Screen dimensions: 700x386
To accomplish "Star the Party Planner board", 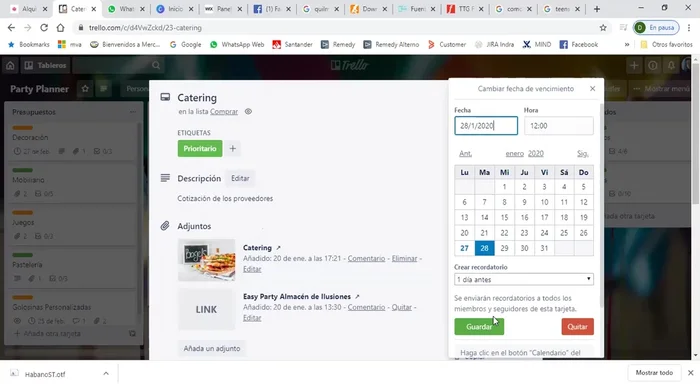I will pyautogui.click(x=85, y=89).
